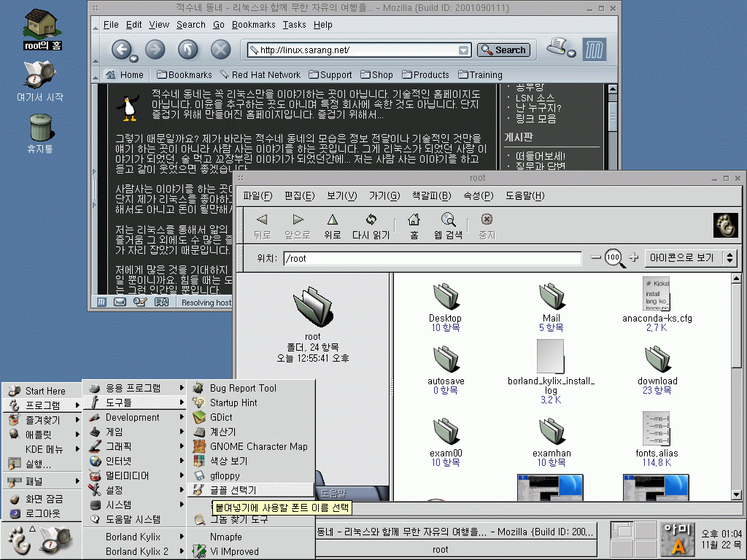The height and width of the screenshot is (560, 747).
Task: Click the GNOME foot panel button
Action: [19, 540]
